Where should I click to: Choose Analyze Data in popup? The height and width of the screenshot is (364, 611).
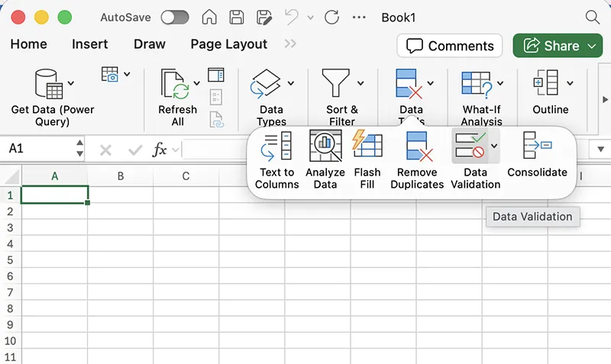(x=325, y=161)
